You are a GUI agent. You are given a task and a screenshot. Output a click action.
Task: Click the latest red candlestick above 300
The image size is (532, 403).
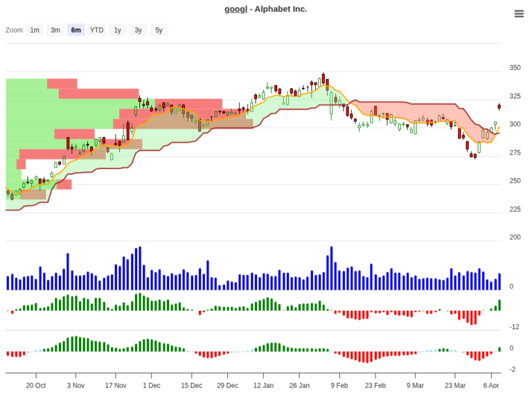(x=499, y=107)
